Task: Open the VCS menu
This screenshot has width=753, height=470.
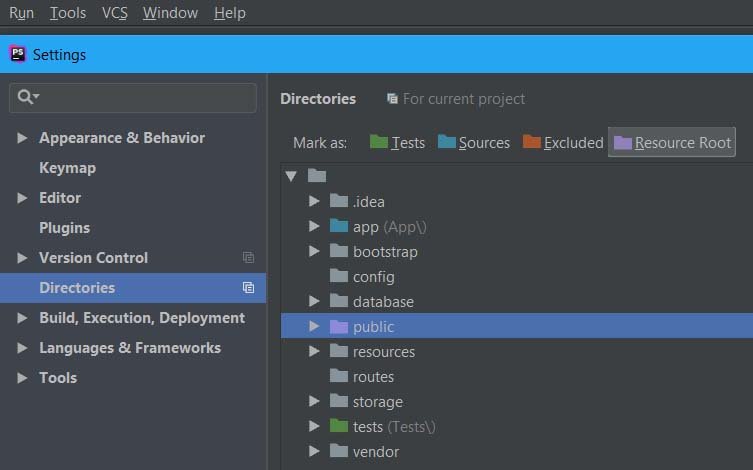Action: (114, 13)
